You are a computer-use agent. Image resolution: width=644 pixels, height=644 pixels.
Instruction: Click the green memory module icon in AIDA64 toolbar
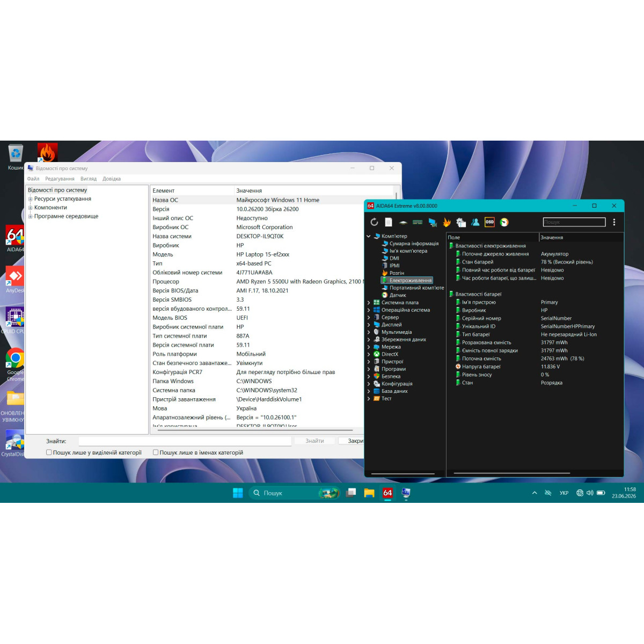point(418,222)
